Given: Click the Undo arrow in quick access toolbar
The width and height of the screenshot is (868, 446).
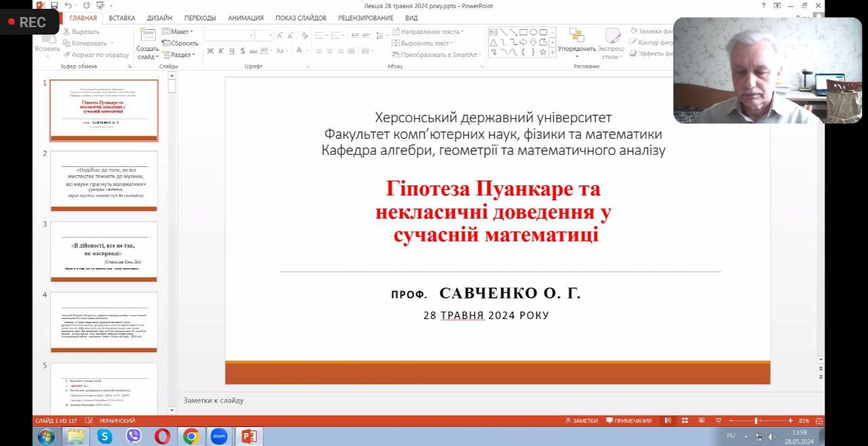Looking at the screenshot, I should (67, 5).
